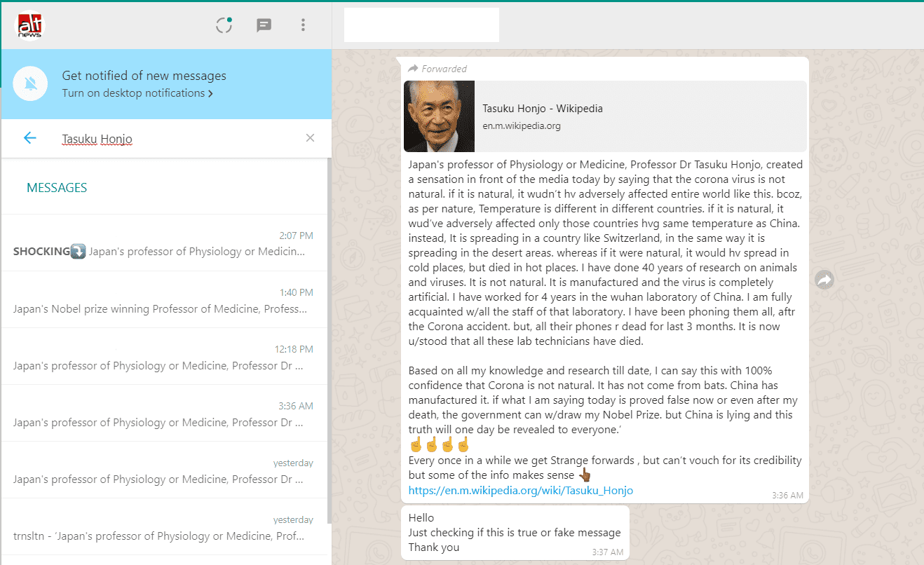Open the 1:40 PM Nobel prize message result
This screenshot has height=565, width=924.
pyautogui.click(x=165, y=300)
